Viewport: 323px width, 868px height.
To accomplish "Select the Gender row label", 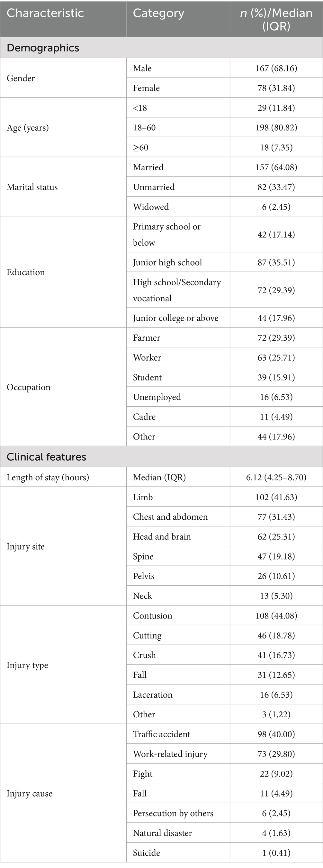I will coord(21,78).
